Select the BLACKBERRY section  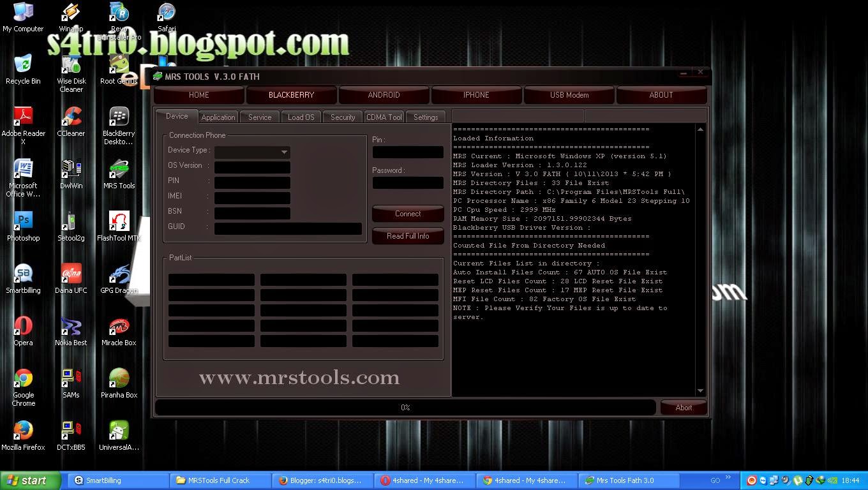(x=291, y=95)
